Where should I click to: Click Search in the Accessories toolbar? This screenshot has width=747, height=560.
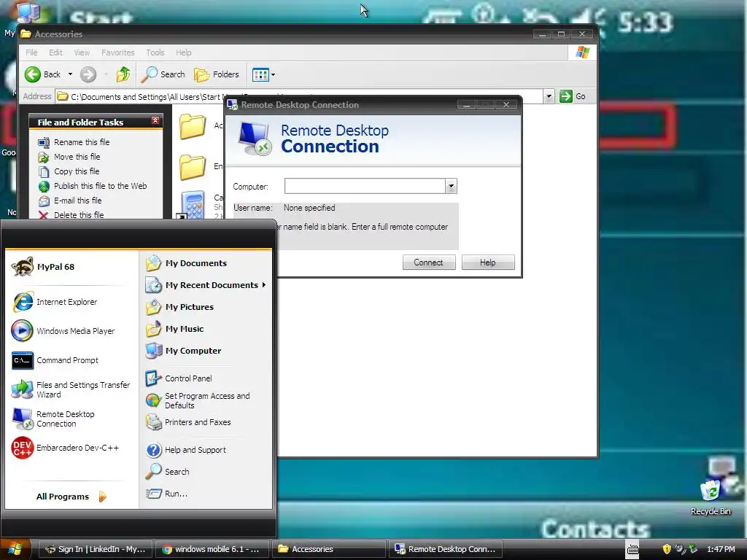tap(164, 74)
